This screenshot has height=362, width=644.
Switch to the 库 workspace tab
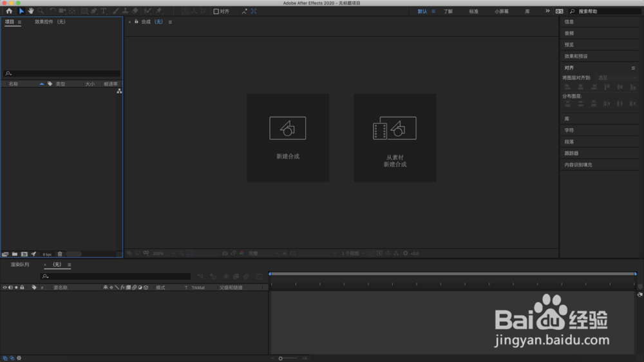point(527,12)
